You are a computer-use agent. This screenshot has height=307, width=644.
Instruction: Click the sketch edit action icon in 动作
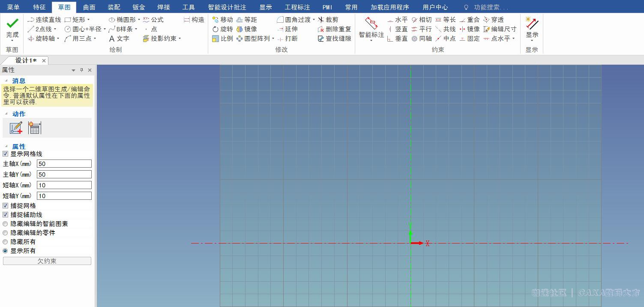[16, 128]
